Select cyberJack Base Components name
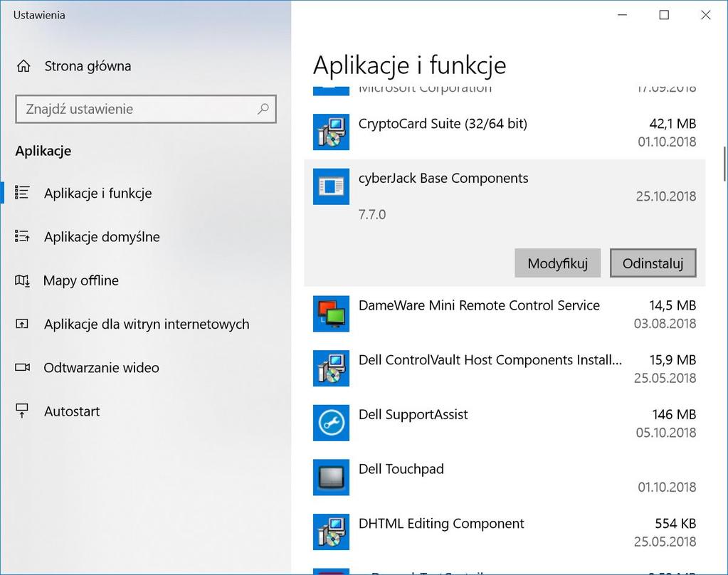Viewport: 728px width, 575px height. [443, 179]
